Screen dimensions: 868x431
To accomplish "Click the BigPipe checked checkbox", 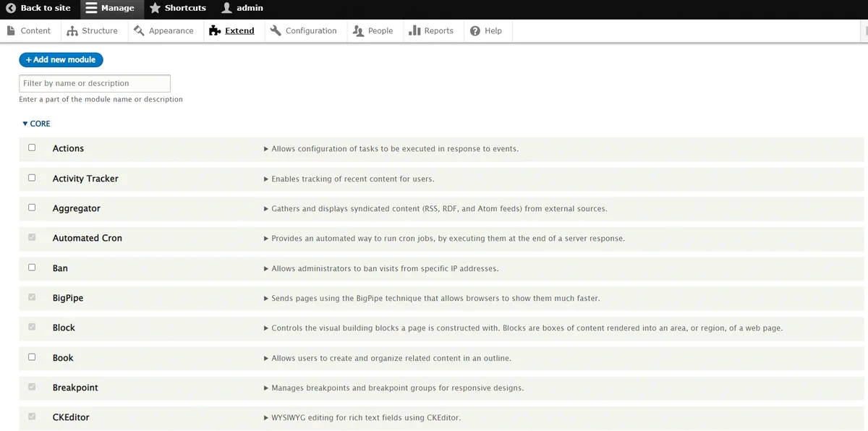I will (x=32, y=297).
